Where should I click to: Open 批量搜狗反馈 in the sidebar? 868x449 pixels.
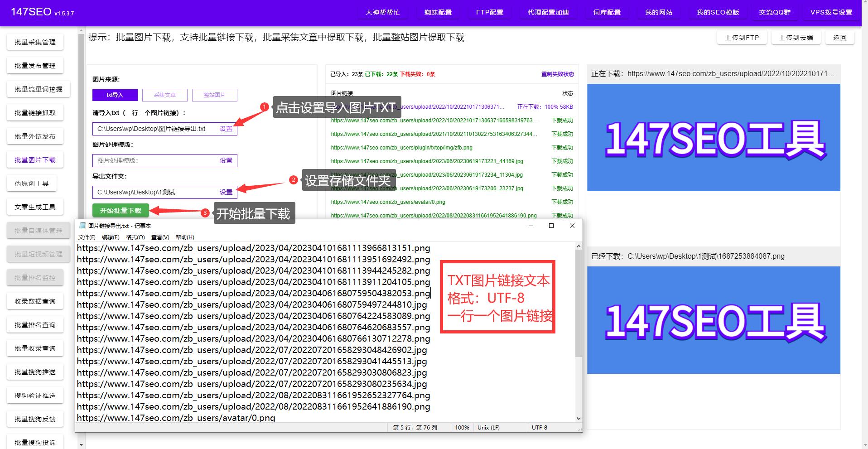35,419
